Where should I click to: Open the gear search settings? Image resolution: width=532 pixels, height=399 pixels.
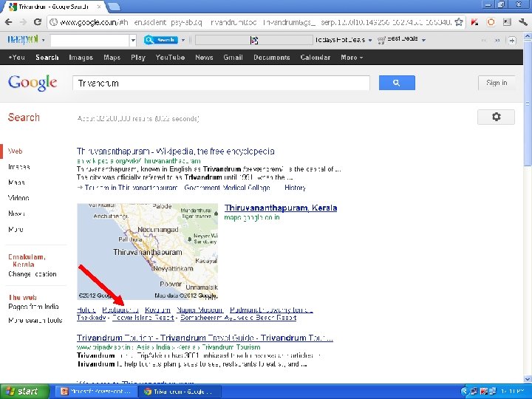pos(496,117)
